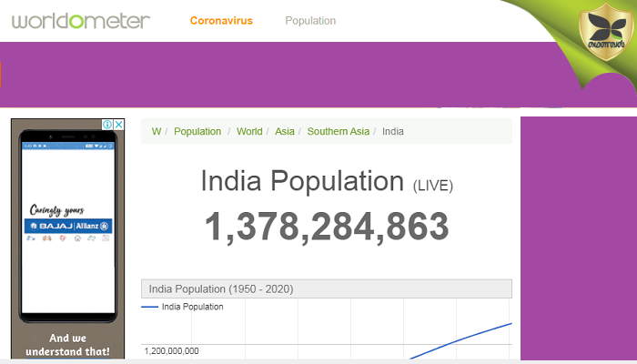Select the Asia breadcrumb link
This screenshot has width=637, height=364.
click(285, 131)
